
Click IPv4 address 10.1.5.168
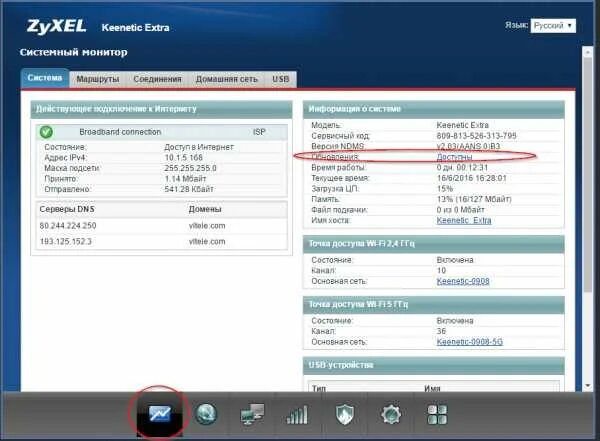click(184, 158)
